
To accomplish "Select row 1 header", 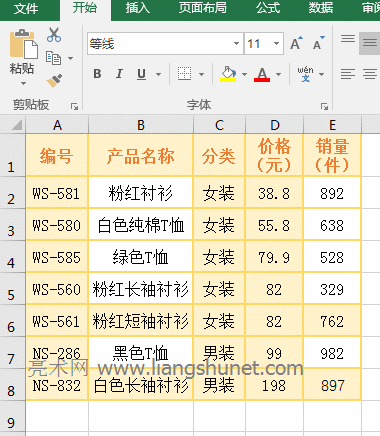I will point(12,155).
